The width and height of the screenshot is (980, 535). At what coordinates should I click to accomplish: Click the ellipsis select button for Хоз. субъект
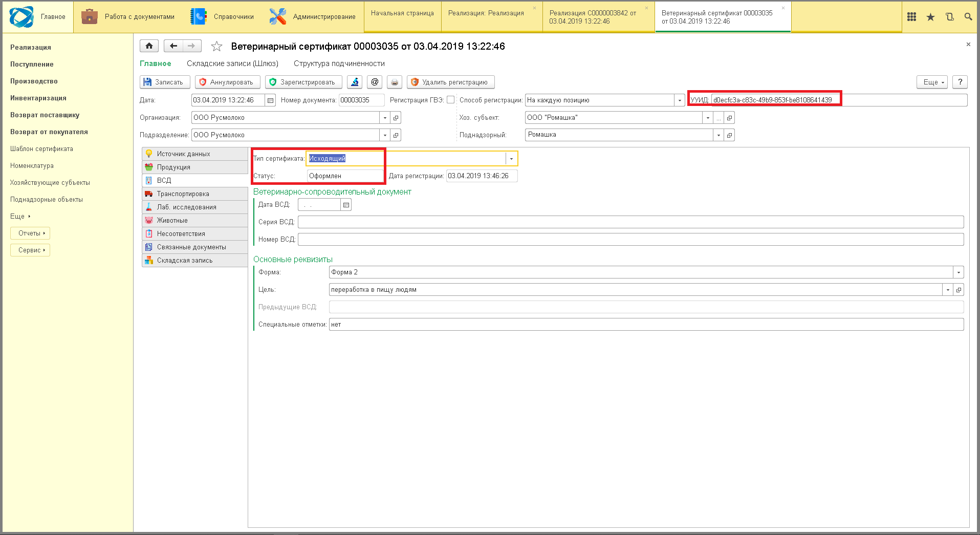pos(718,118)
